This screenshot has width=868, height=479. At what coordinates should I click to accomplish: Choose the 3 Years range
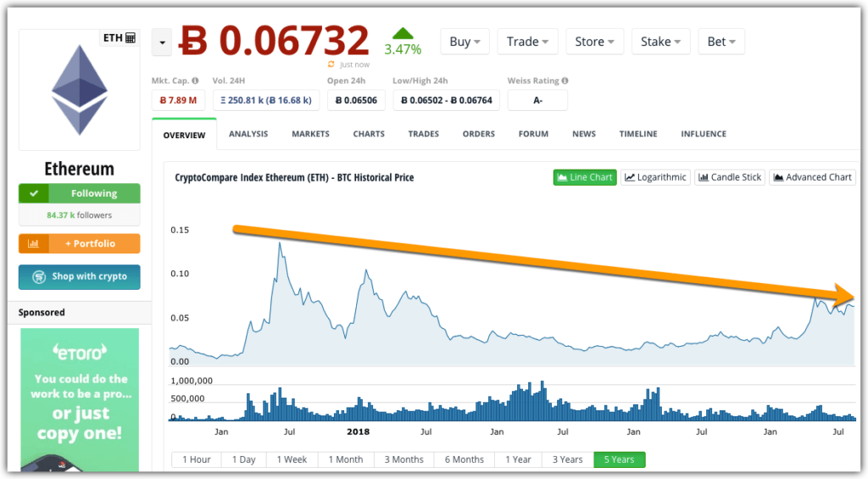pos(567,460)
